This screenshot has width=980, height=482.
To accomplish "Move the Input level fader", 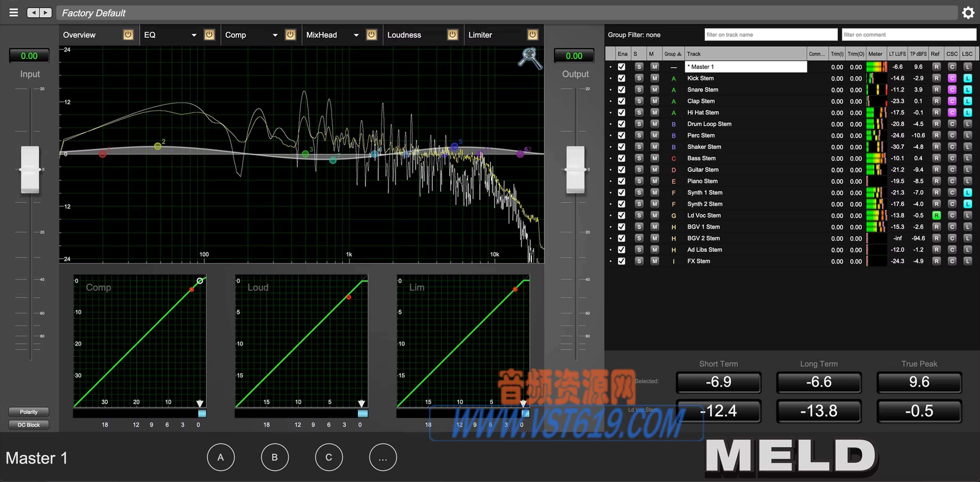I will coord(30,170).
